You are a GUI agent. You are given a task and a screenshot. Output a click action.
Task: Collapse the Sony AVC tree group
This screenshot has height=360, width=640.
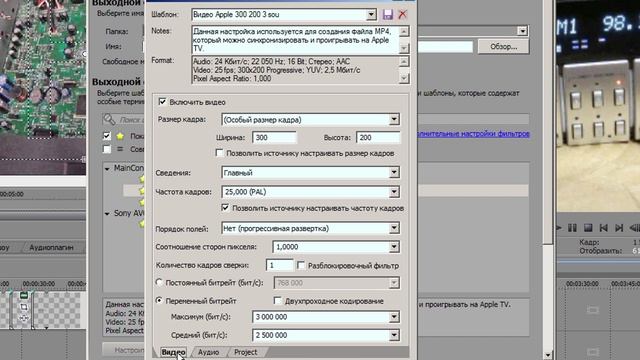tap(107, 213)
